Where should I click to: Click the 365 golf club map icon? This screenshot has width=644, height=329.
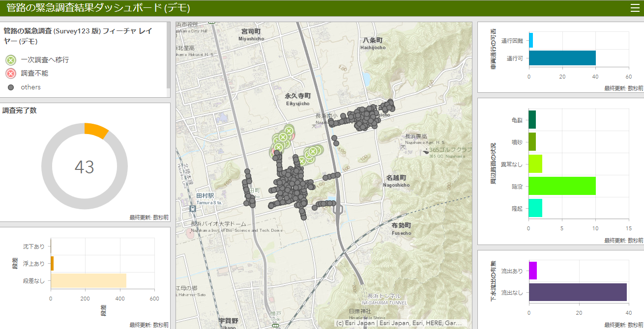pos(425,151)
